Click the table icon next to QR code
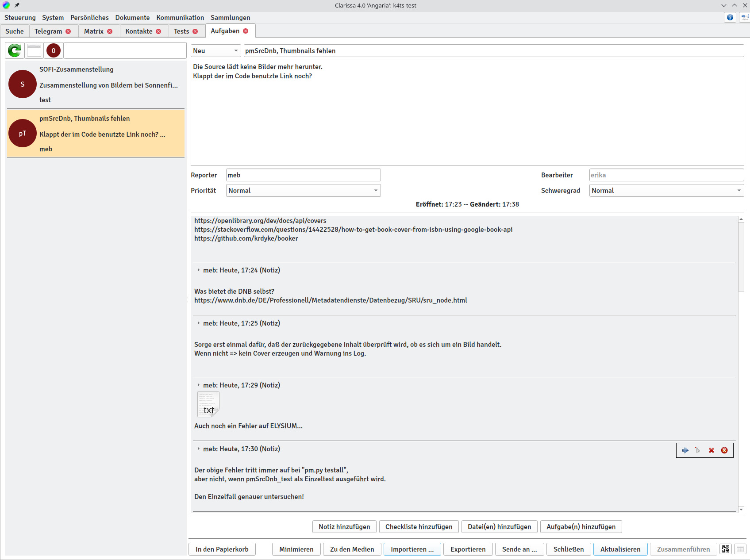The width and height of the screenshot is (750, 560). 740,549
